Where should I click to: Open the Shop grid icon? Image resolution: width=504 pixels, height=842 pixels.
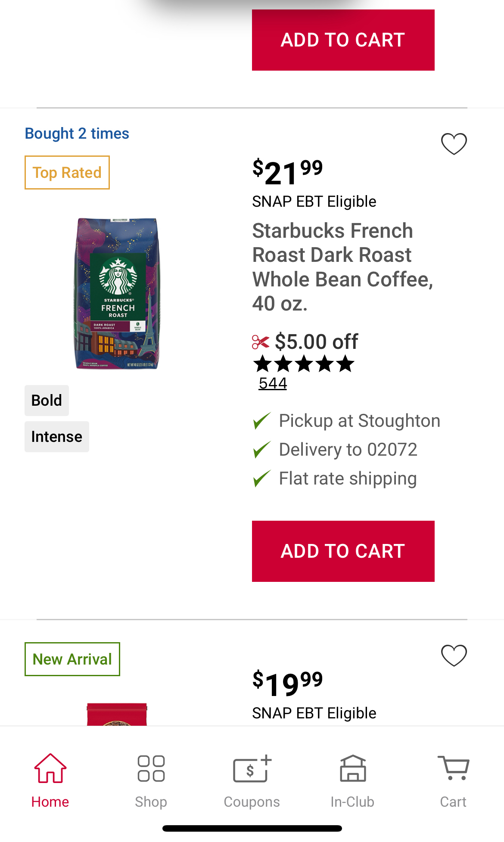coord(151,768)
